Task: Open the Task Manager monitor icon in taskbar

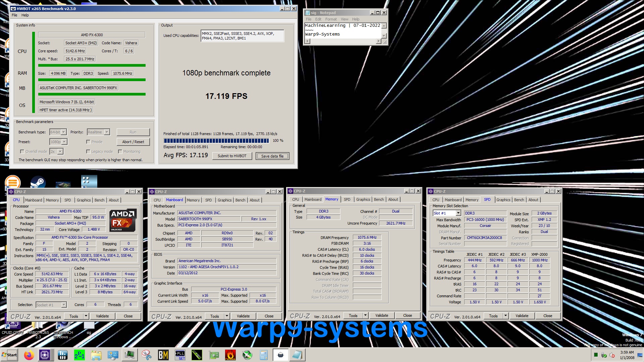Action: click(130, 355)
